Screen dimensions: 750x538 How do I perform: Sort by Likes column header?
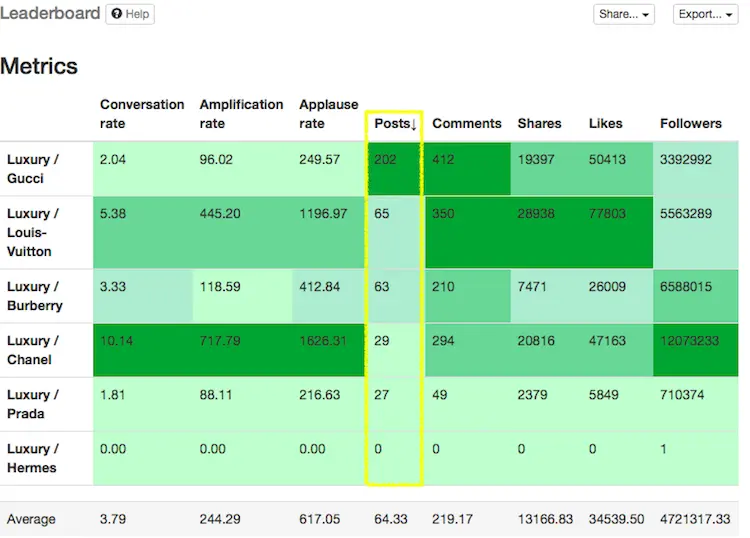[606, 123]
